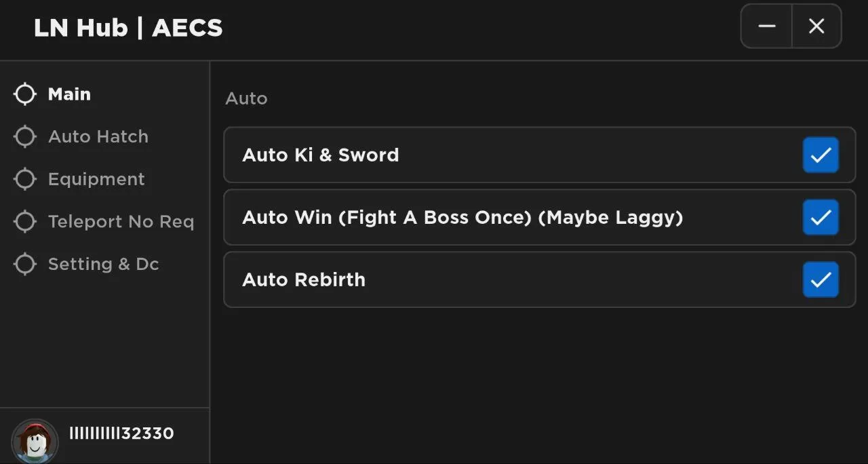Click the player avatar picture

point(35,441)
